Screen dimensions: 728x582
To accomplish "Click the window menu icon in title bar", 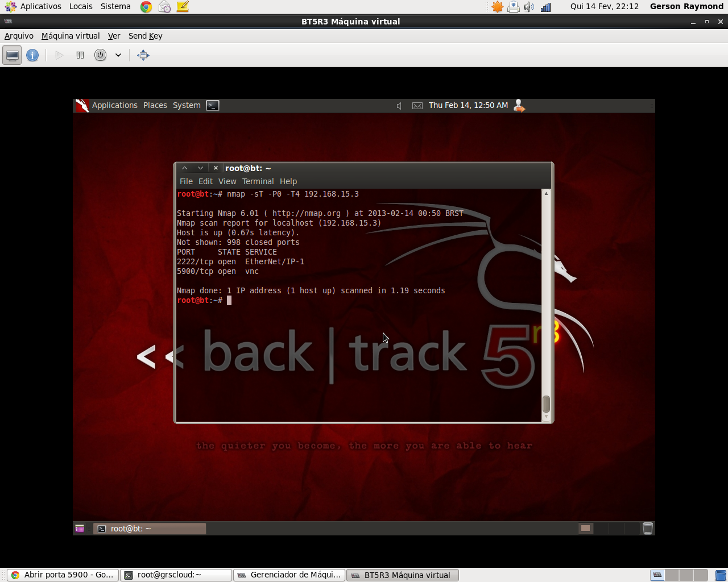I will point(8,22).
